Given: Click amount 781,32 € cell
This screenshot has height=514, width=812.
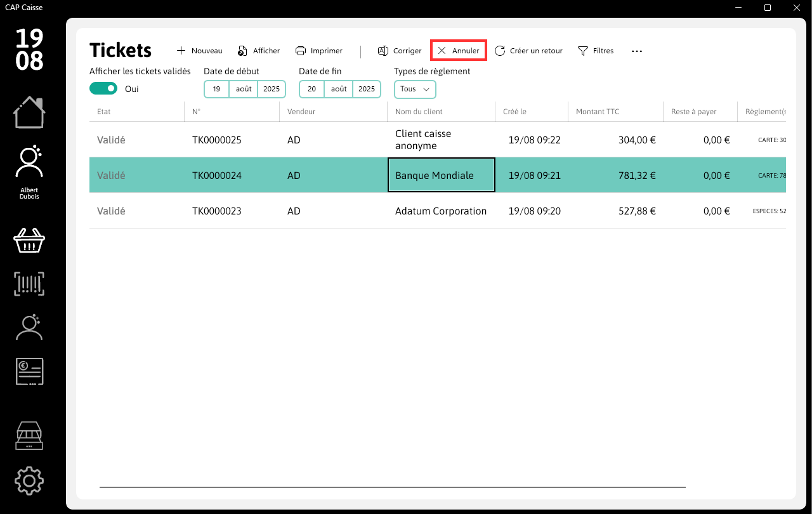Looking at the screenshot, I should 616,175.
